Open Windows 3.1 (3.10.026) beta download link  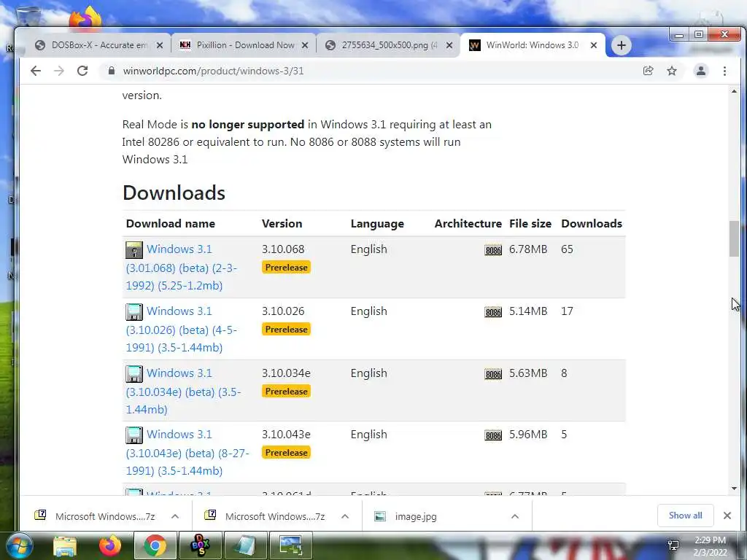(182, 329)
